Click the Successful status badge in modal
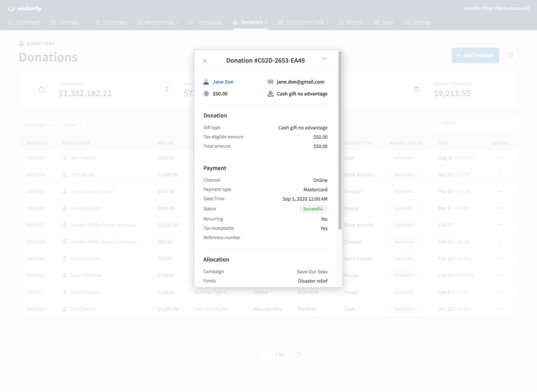 point(313,209)
